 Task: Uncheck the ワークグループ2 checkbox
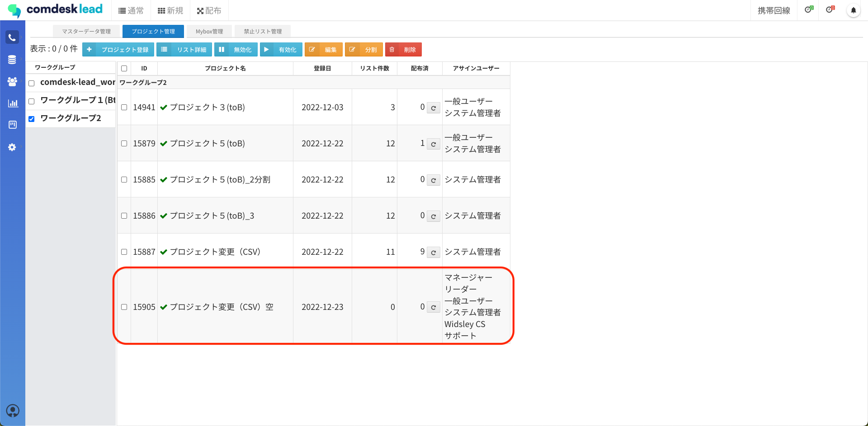32,119
